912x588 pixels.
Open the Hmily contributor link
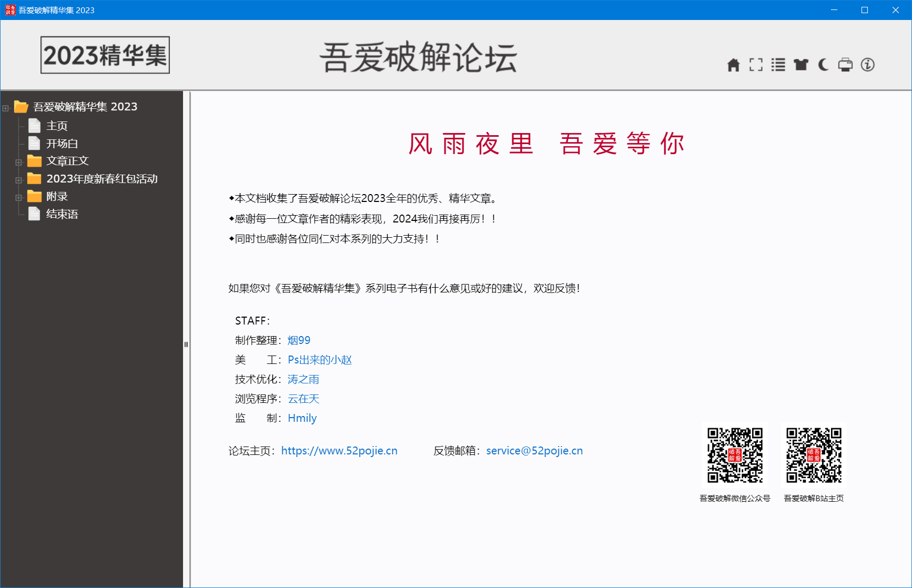coord(302,418)
